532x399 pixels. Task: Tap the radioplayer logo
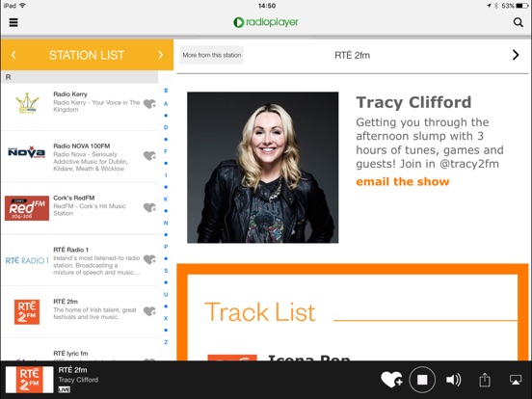tap(266, 22)
